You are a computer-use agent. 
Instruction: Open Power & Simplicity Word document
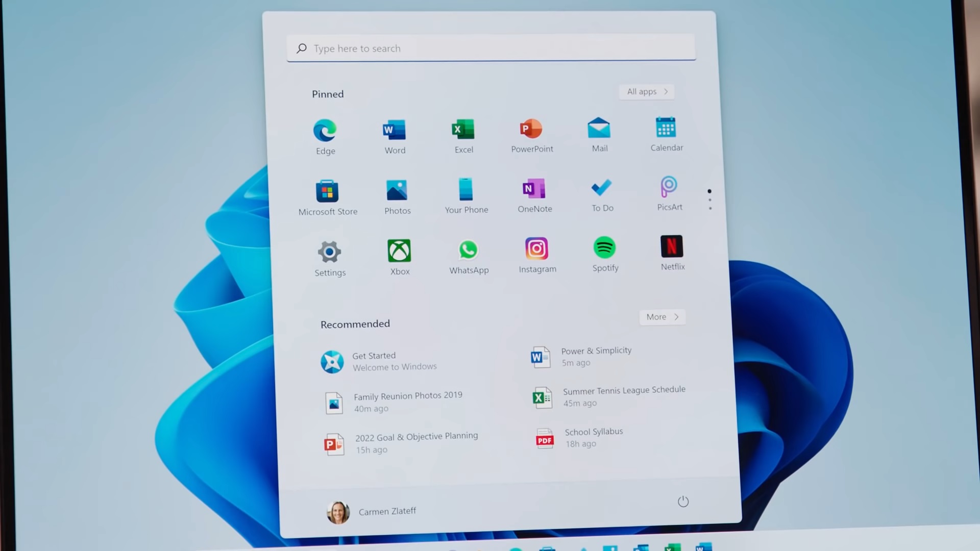point(581,356)
